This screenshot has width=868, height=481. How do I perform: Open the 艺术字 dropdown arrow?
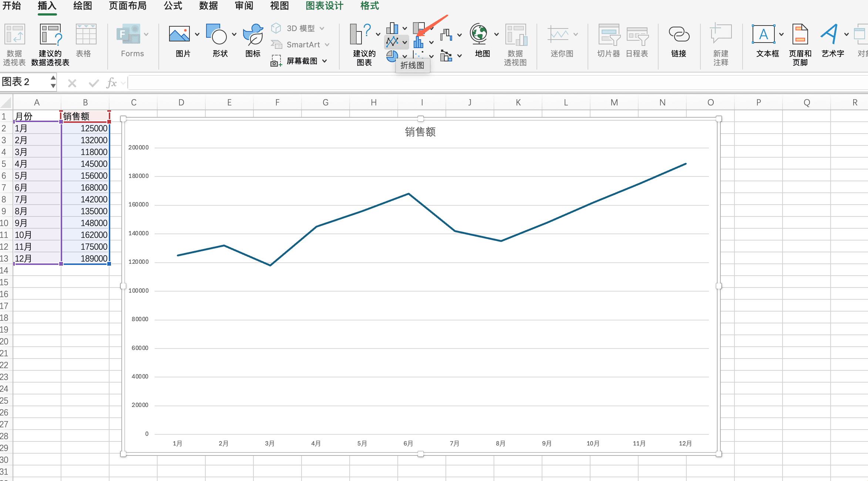(847, 34)
